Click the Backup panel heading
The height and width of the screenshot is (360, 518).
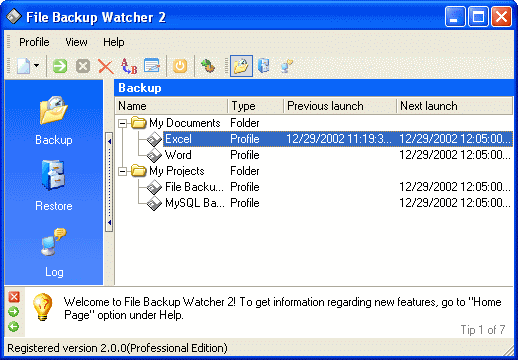[140, 88]
